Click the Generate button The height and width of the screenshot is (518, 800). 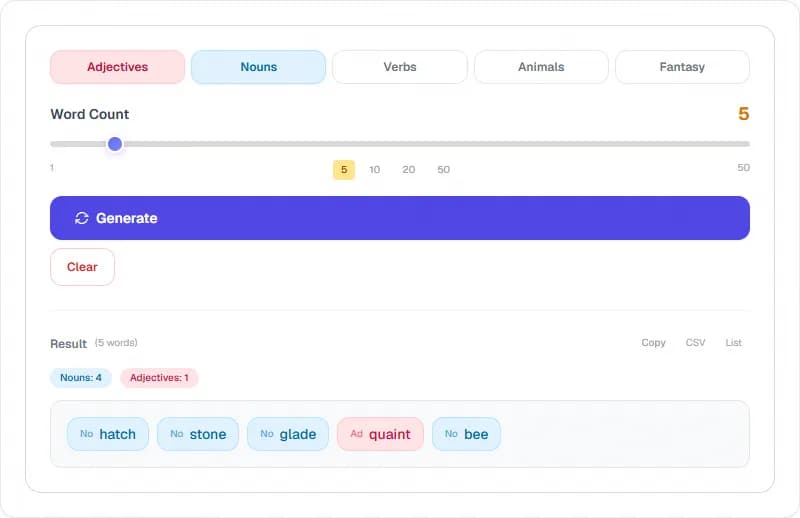400,218
